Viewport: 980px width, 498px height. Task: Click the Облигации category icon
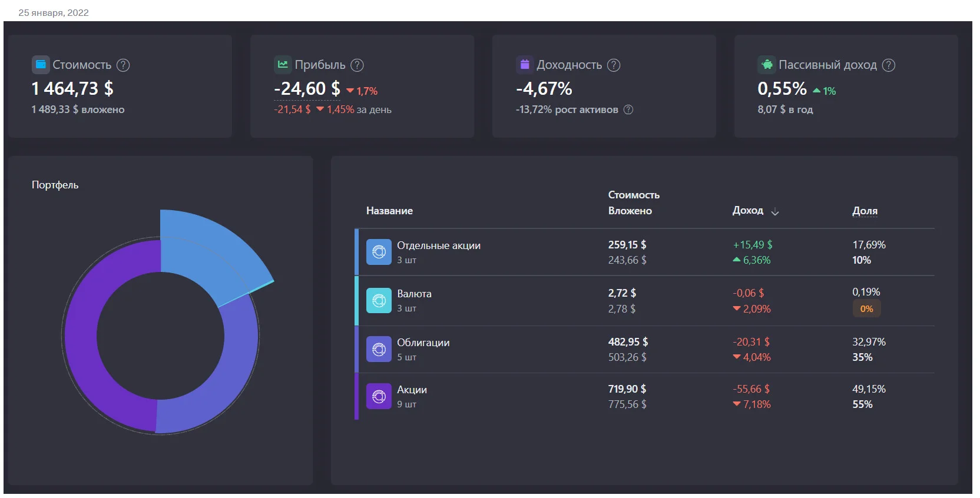[x=379, y=349]
